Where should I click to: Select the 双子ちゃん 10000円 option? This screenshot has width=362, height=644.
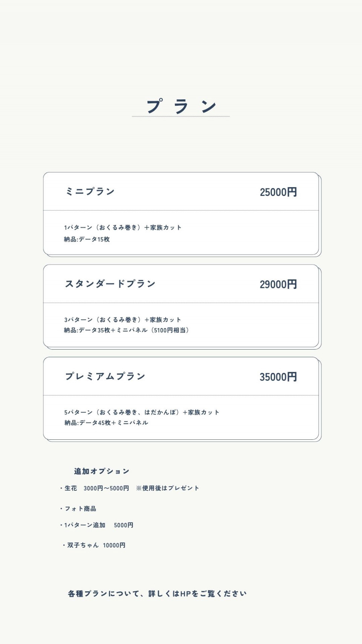(x=96, y=545)
